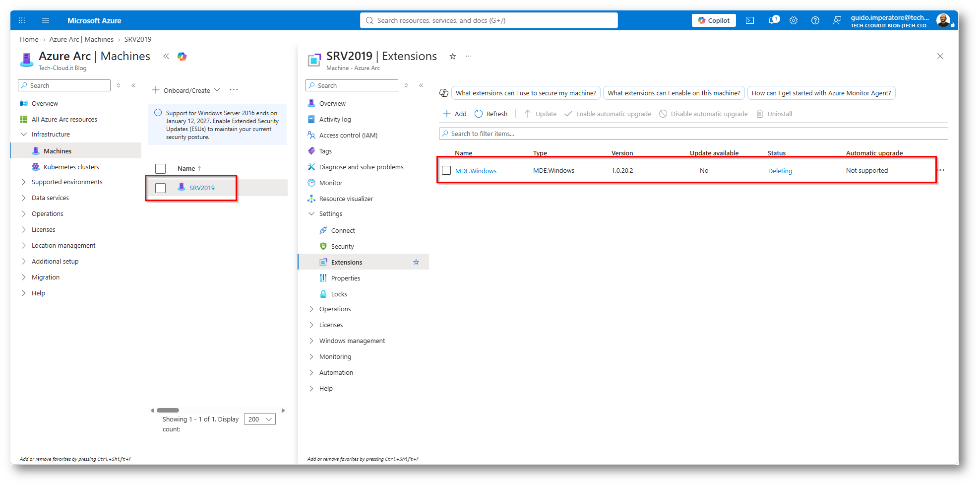Ask 'What extensions can I use to secure my machine?'
The height and width of the screenshot is (486, 980).
526,93
